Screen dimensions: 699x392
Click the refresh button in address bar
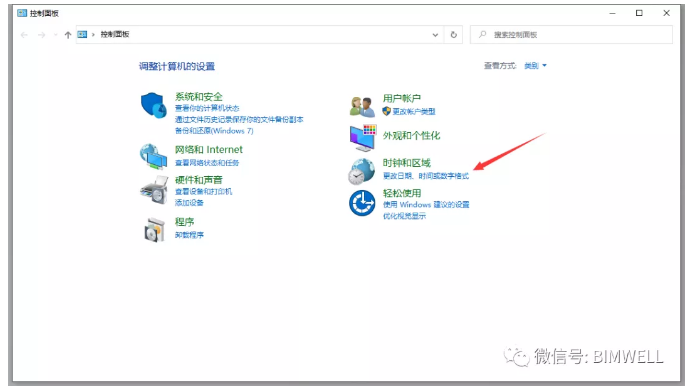[x=453, y=35]
